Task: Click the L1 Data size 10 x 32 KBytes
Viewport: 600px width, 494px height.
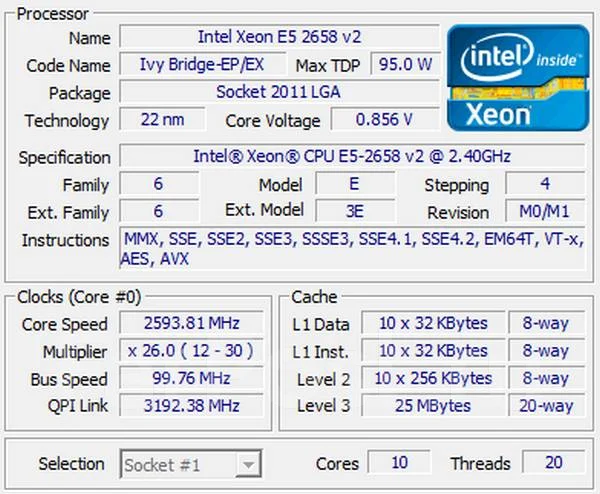Action: (433, 323)
